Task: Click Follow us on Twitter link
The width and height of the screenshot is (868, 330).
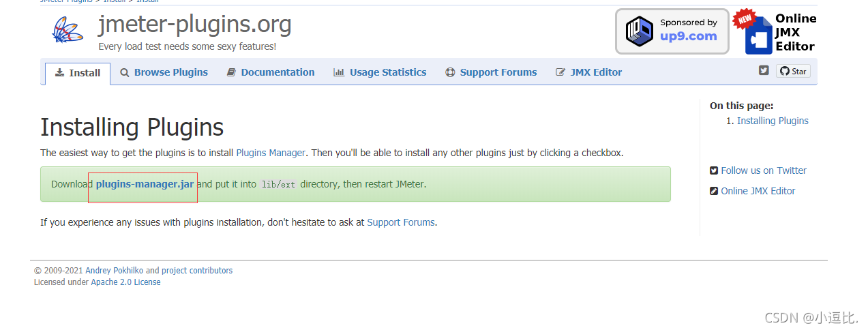Action: click(x=764, y=170)
